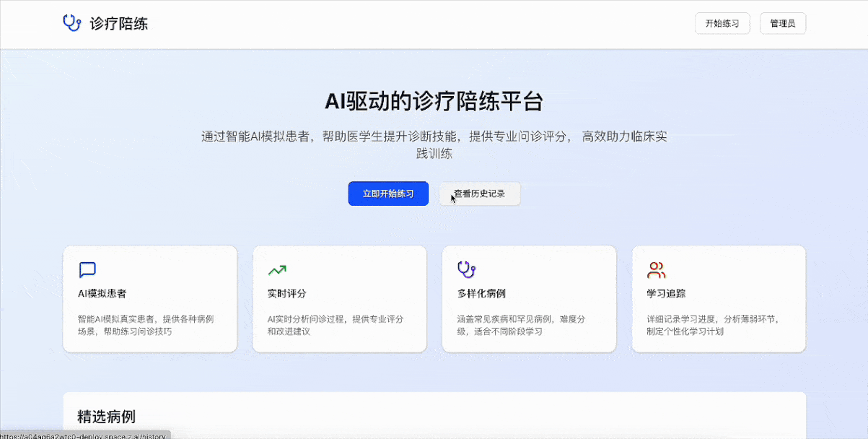
Task: Click description text starting 智能AI模拟真实患者
Action: pos(146,325)
